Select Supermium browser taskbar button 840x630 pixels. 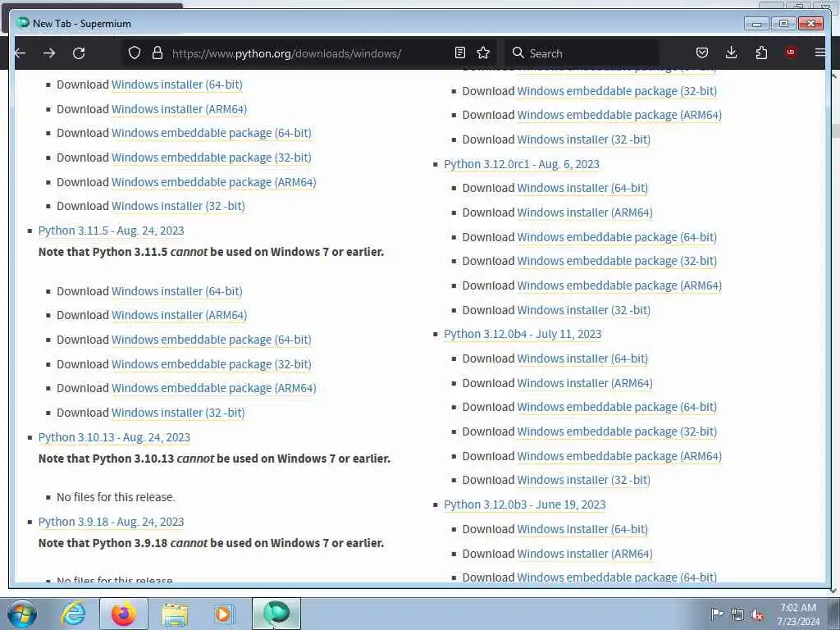pos(276,614)
